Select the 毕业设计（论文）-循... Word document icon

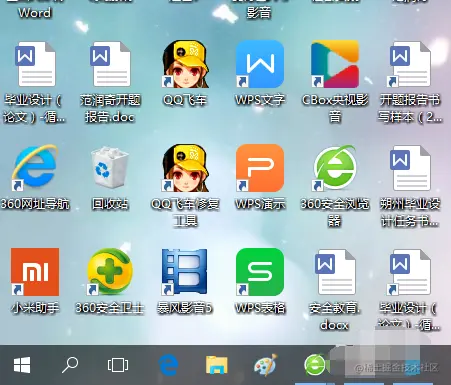35,64
